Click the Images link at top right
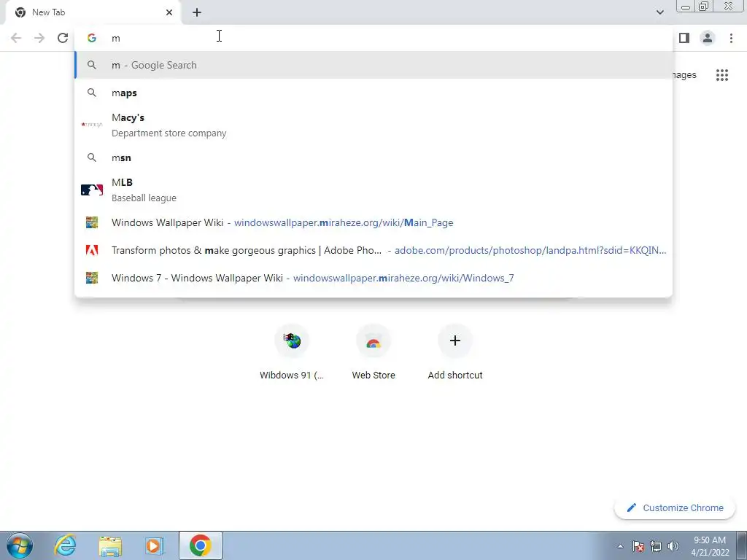The image size is (747, 560). (x=684, y=75)
